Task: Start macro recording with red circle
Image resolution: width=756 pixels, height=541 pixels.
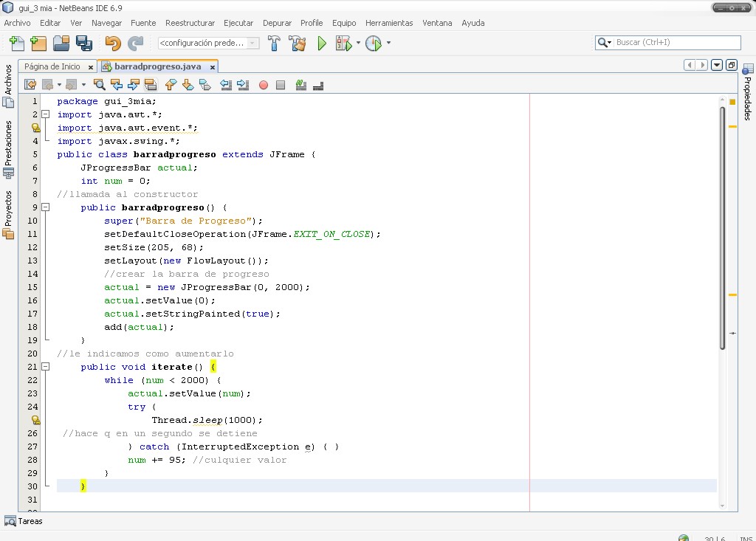Action: coord(264,85)
